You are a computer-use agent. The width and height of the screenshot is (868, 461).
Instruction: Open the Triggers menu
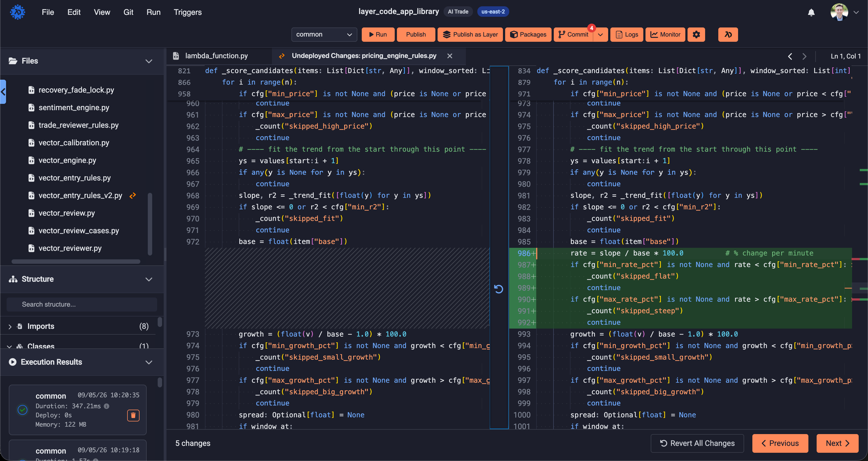point(188,12)
